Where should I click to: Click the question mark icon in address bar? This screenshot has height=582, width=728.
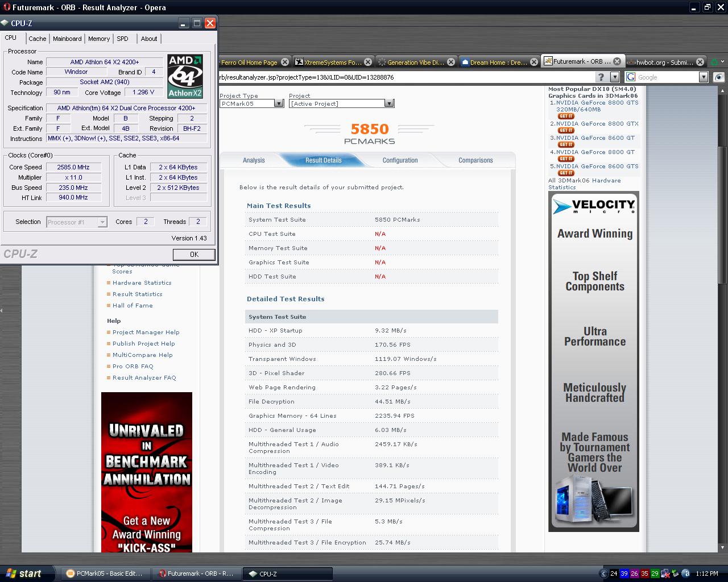click(601, 77)
